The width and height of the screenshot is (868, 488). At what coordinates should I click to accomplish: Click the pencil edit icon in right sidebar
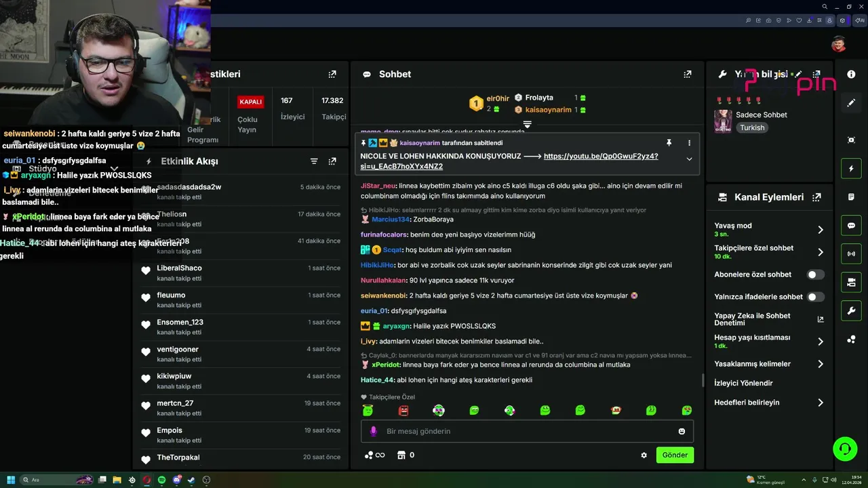pyautogui.click(x=851, y=103)
